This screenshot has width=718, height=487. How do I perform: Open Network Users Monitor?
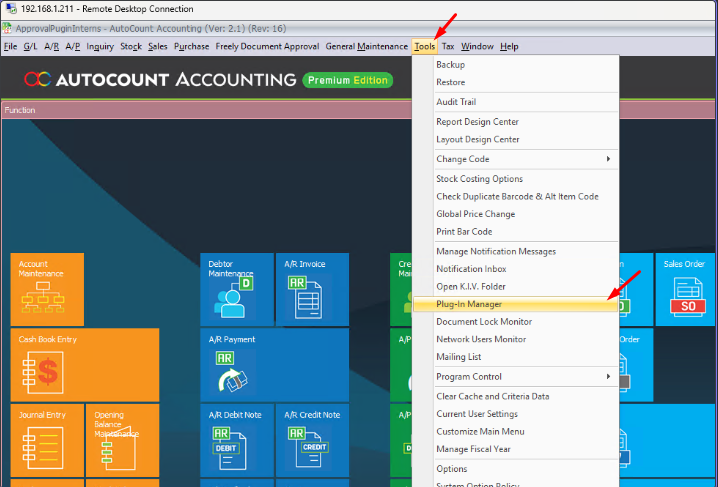click(x=516, y=340)
